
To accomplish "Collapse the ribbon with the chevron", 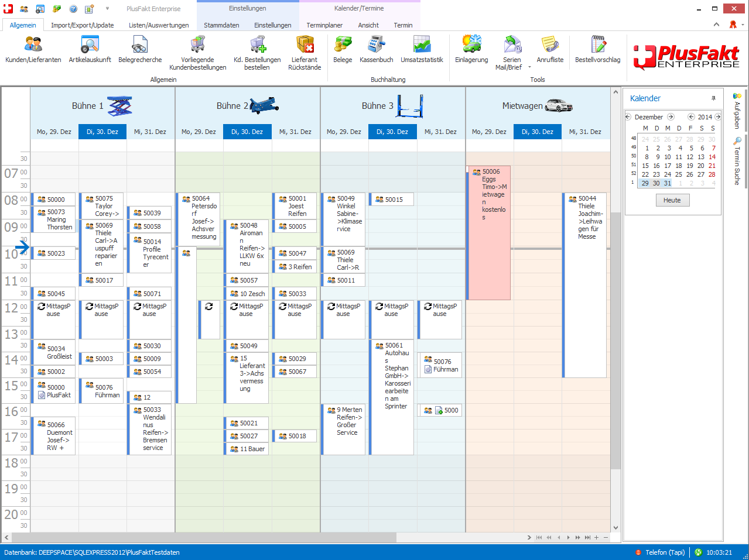I will click(716, 25).
